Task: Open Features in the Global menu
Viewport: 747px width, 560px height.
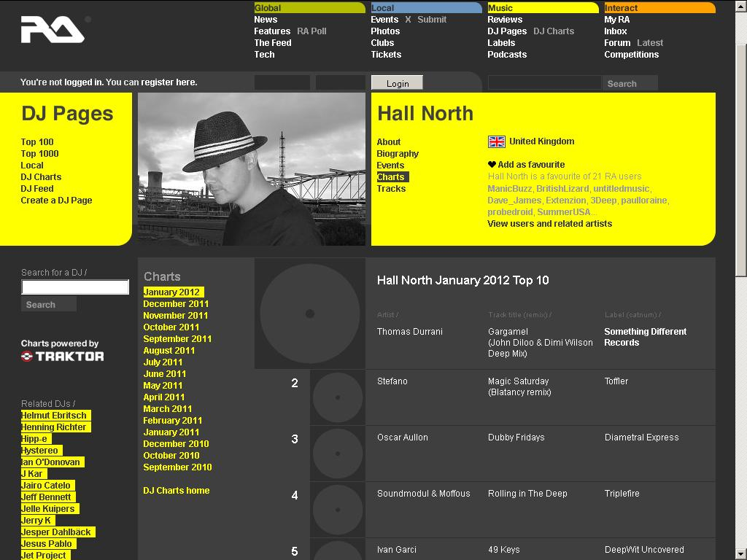Action: coord(272,31)
